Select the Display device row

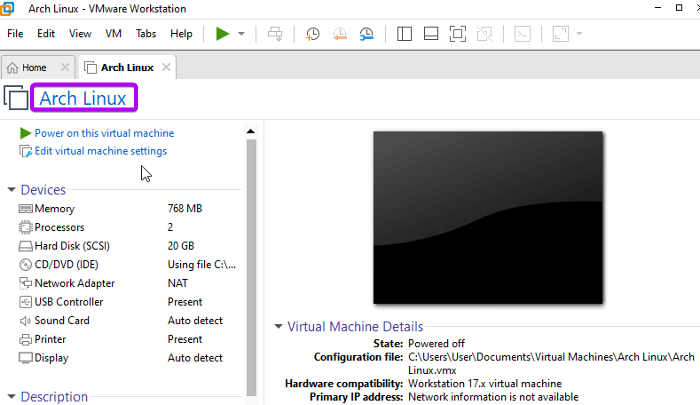click(x=129, y=358)
